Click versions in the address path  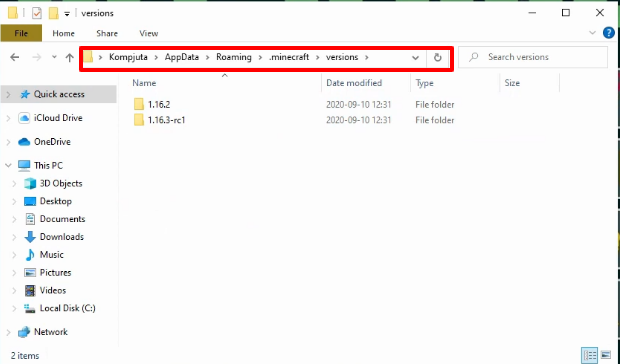tap(342, 57)
